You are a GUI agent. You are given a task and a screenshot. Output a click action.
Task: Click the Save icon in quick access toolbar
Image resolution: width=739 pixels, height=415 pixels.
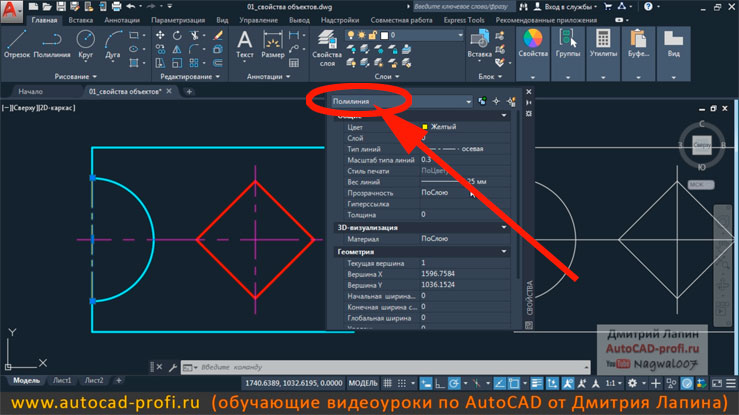pos(61,7)
